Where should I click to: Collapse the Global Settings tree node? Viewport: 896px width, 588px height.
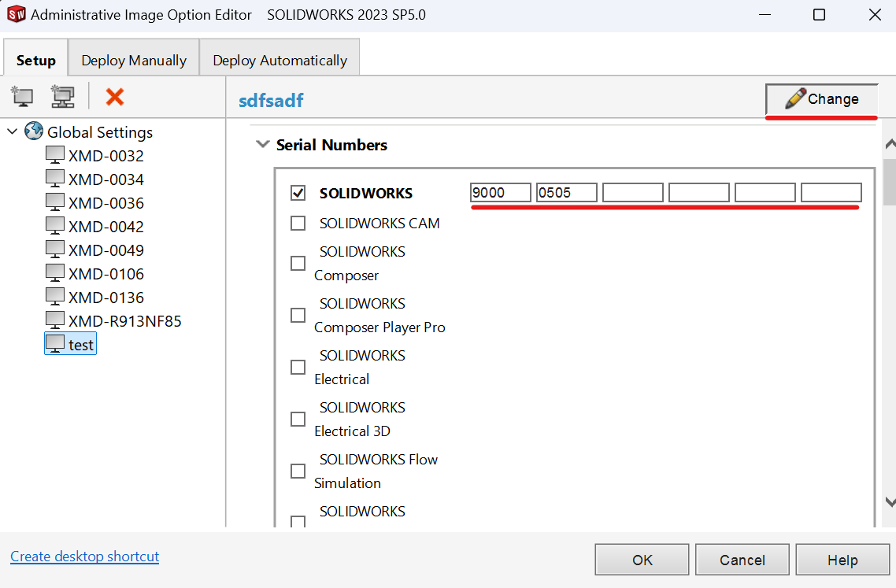(12, 131)
